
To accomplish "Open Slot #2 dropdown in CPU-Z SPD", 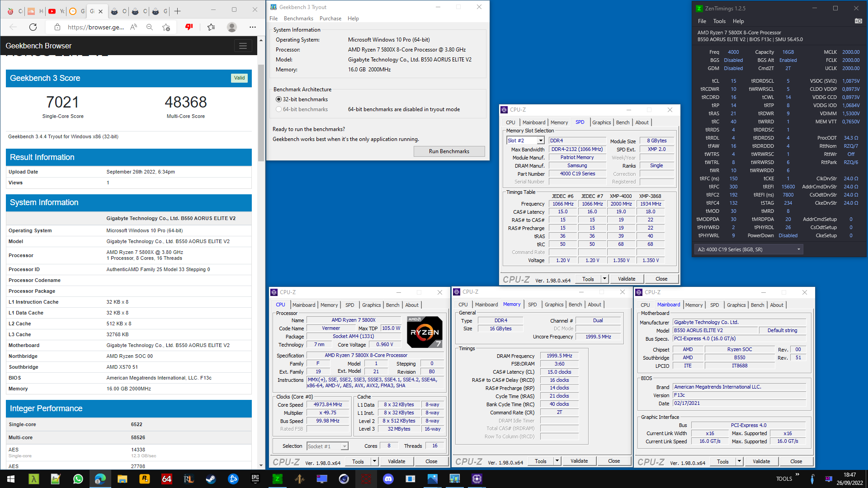I will point(541,141).
